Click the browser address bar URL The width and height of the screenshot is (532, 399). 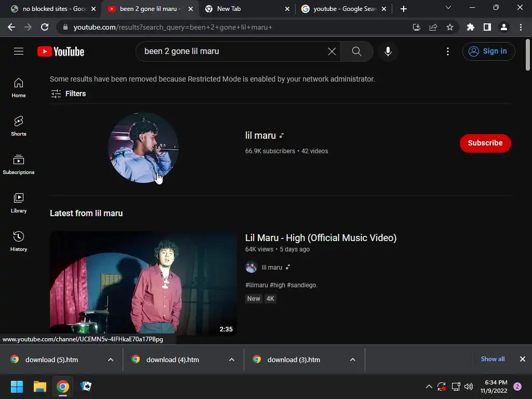click(x=172, y=27)
